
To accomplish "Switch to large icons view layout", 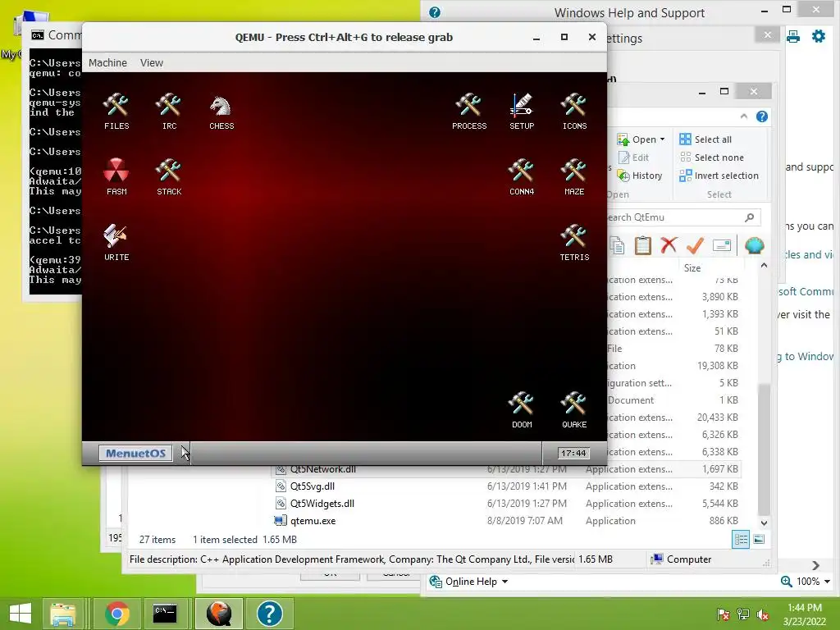I will point(759,540).
